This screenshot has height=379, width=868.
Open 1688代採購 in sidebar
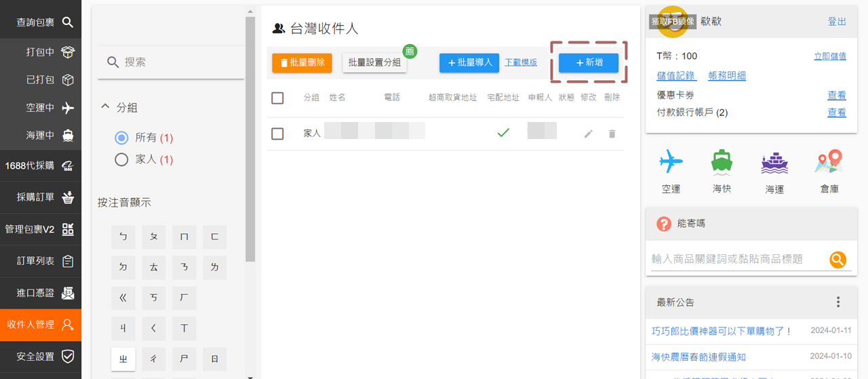point(41,165)
